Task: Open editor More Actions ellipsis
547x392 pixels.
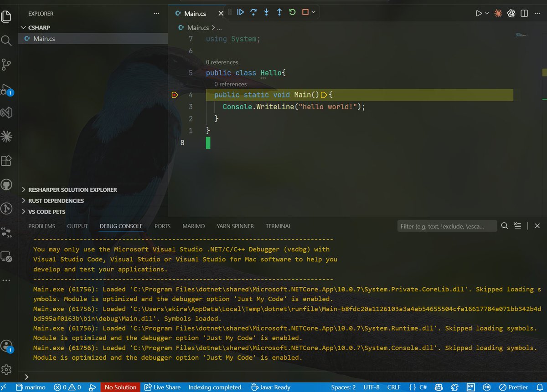Action: (x=538, y=14)
